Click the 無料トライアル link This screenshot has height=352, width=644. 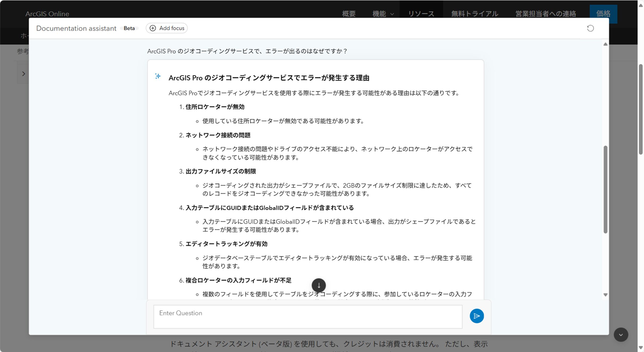475,14
